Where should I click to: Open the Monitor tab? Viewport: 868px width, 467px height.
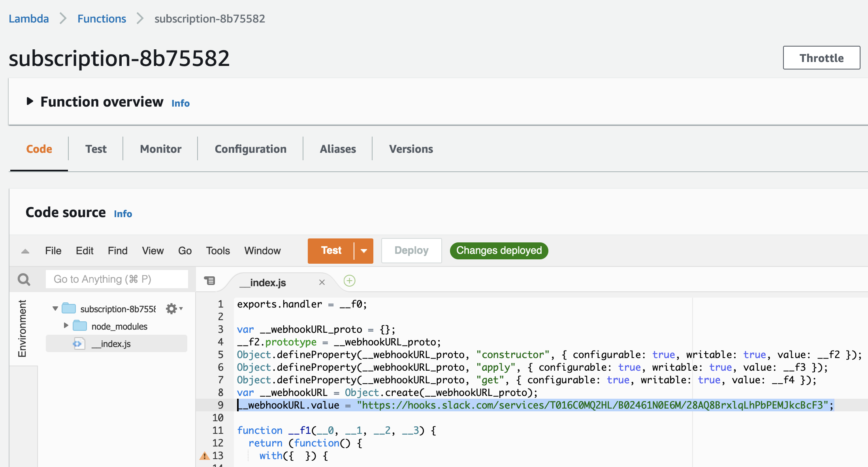(161, 149)
